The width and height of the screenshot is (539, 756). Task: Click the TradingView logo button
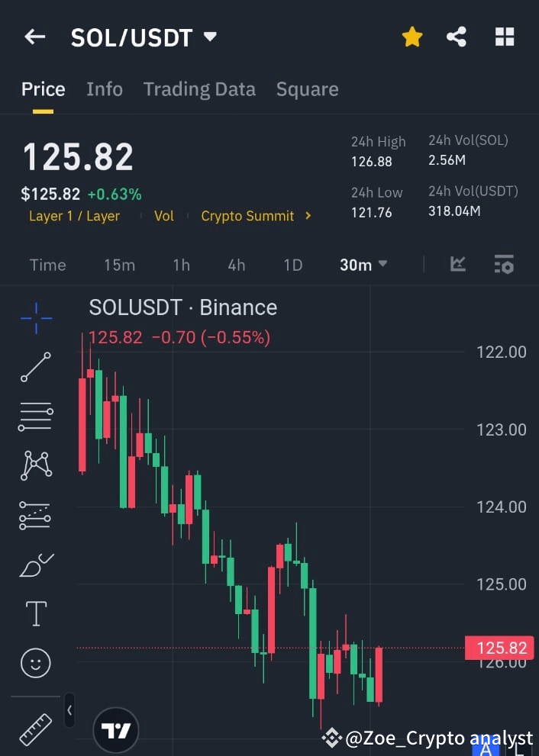pyautogui.click(x=115, y=730)
